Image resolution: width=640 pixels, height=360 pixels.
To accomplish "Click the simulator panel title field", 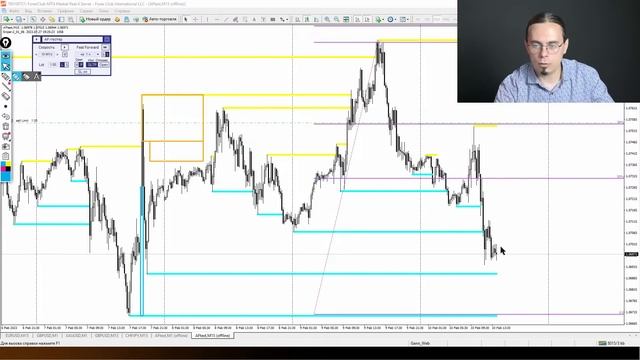I will click(72, 39).
